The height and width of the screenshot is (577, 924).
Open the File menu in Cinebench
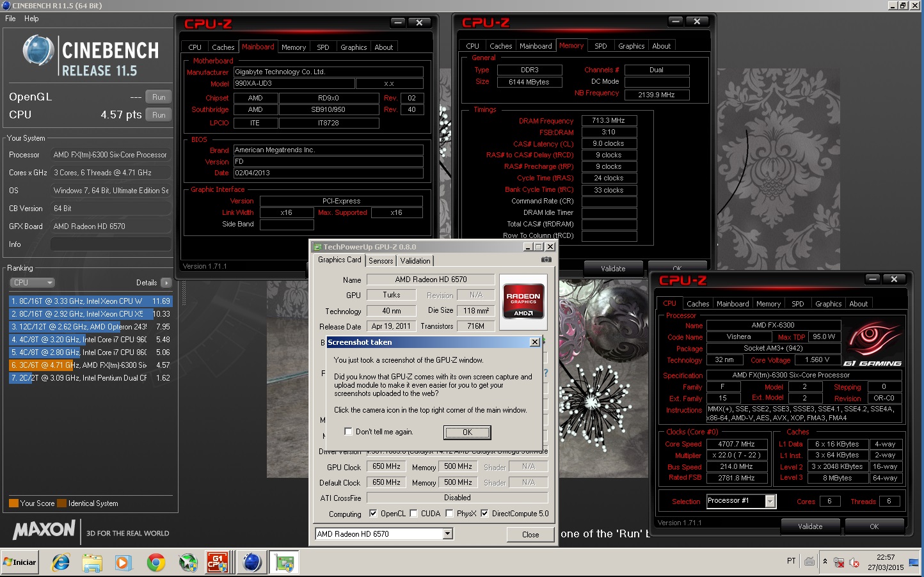point(10,19)
